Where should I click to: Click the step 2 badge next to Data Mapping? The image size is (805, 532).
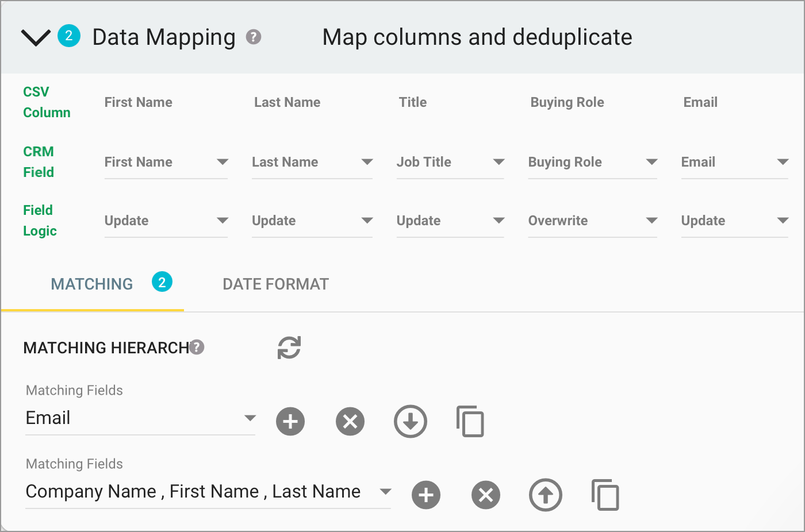(69, 36)
